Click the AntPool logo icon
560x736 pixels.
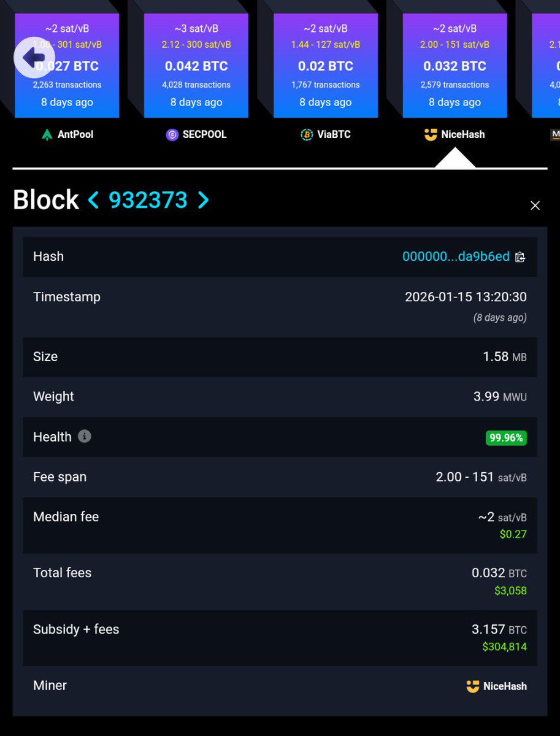pyautogui.click(x=47, y=134)
